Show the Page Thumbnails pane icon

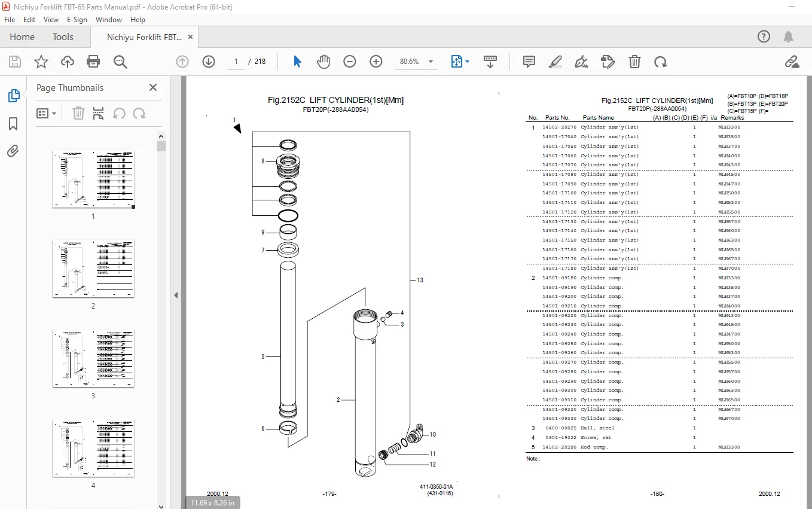pyautogui.click(x=13, y=96)
